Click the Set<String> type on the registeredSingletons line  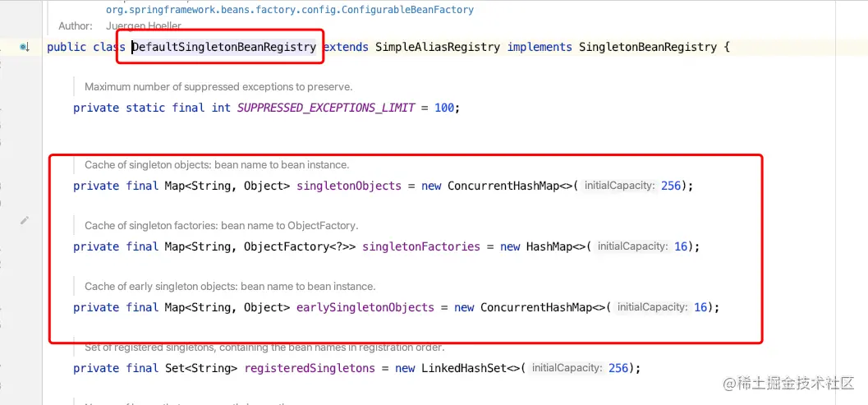click(201, 368)
